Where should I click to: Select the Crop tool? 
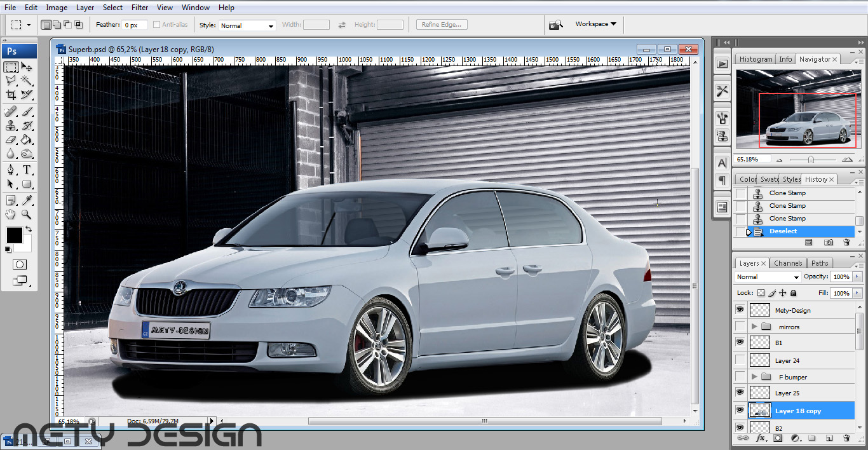[11, 95]
